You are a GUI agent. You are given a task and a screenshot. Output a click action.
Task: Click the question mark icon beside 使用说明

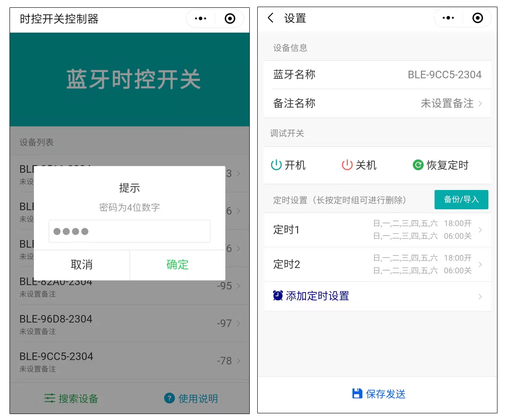coord(169,398)
